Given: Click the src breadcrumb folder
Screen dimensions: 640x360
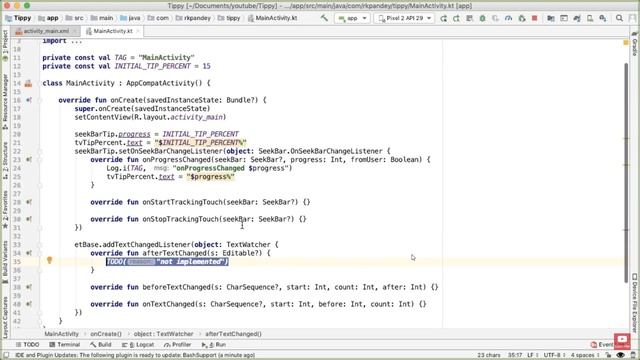Looking at the screenshot, I should tap(74, 18).
